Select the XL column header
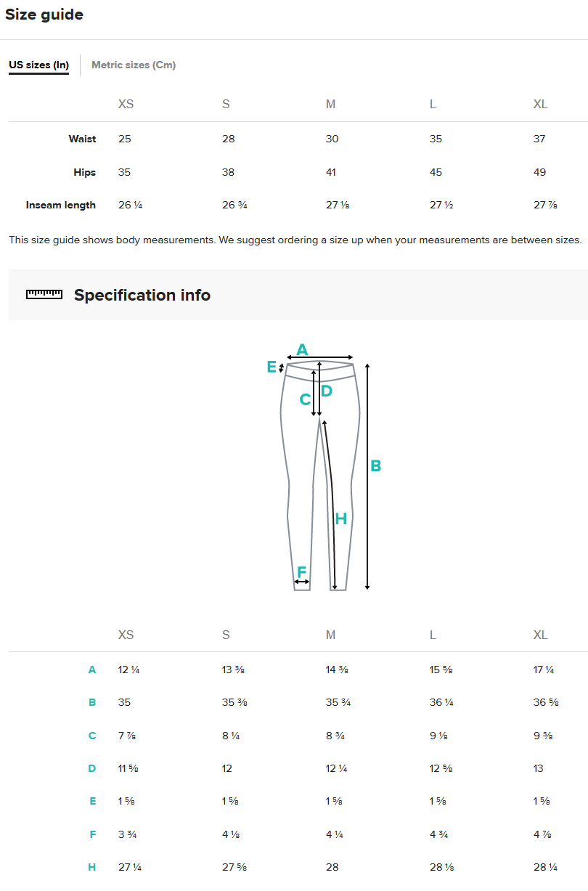 [x=540, y=104]
